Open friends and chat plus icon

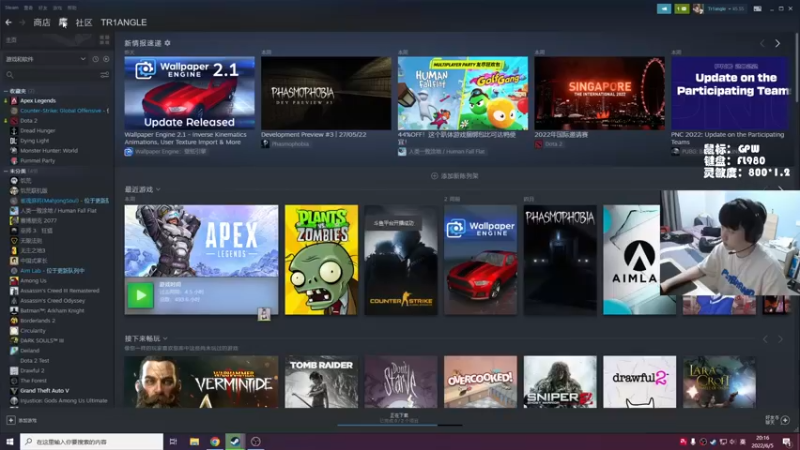(785, 420)
